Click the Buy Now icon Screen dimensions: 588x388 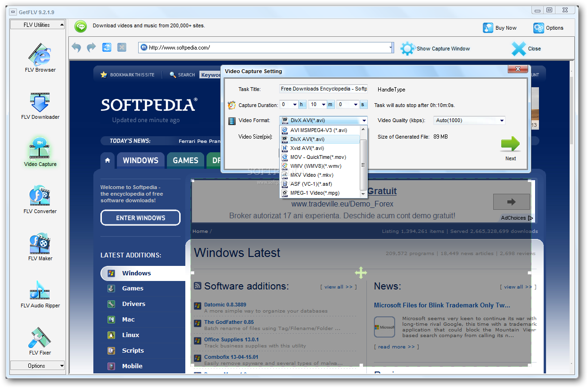488,28
